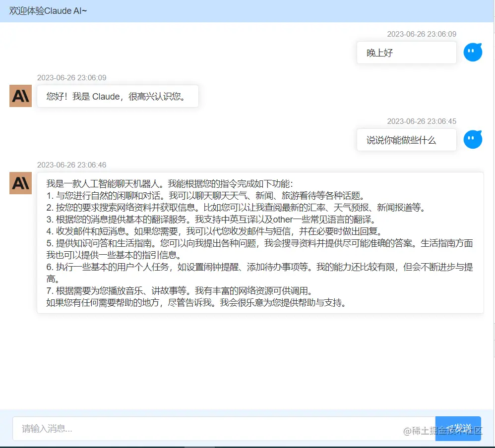Click the 说说你能做些什么 message bubble
Viewport: 495px width, 448px height.
click(407, 140)
